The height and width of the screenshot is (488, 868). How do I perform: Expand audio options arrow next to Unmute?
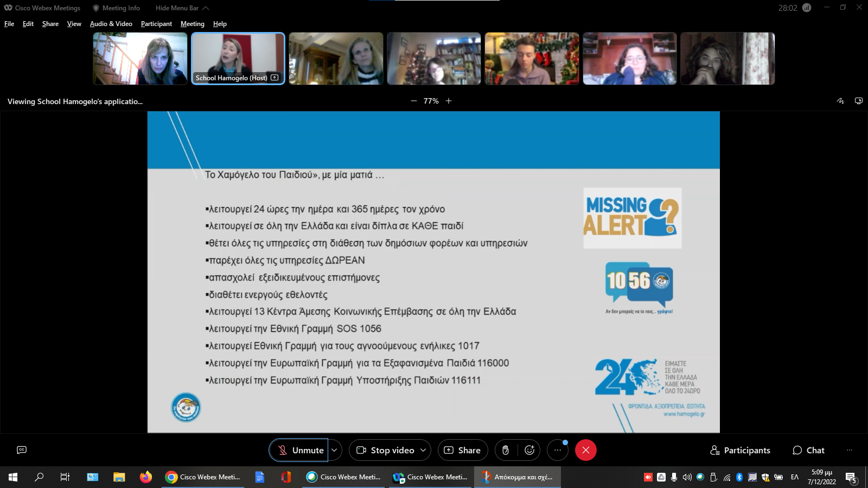(x=335, y=450)
